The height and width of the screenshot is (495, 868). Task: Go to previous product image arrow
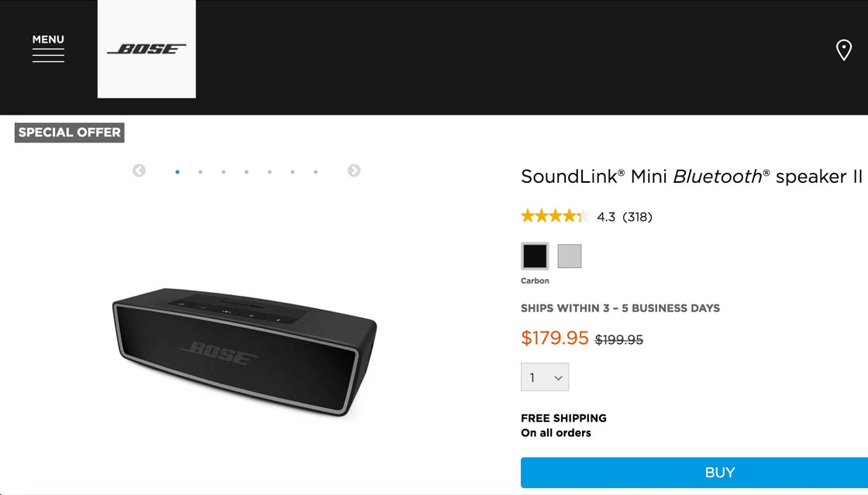point(139,170)
